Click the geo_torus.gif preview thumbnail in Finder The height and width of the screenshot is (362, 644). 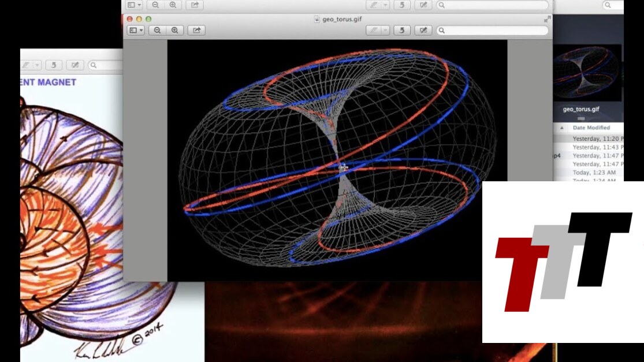click(587, 73)
